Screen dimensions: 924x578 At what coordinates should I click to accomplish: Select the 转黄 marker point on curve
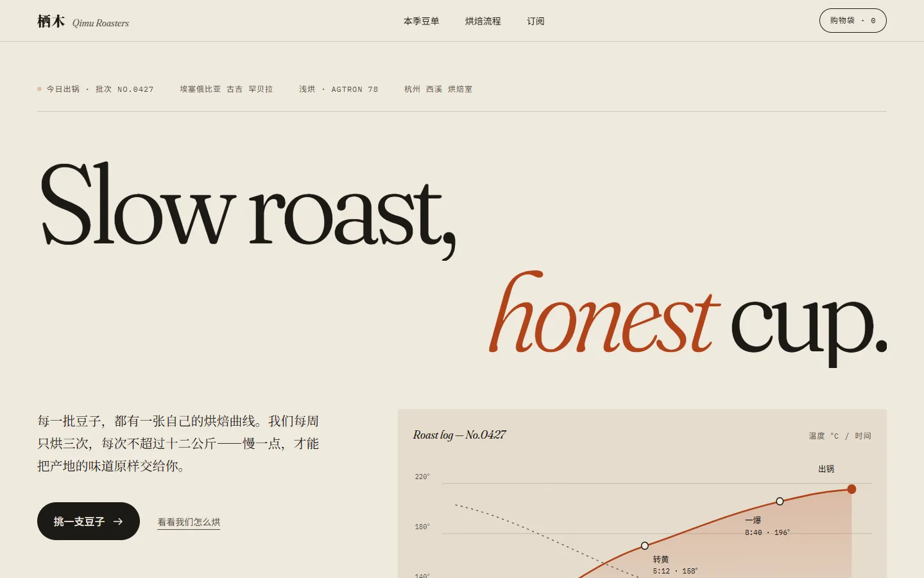coord(645,546)
